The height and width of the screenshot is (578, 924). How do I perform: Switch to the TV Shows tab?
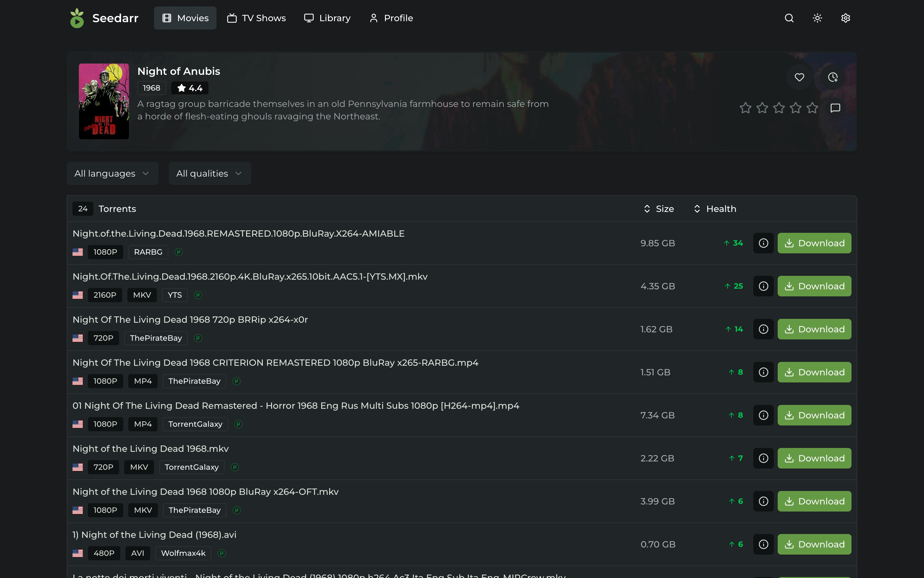[256, 18]
